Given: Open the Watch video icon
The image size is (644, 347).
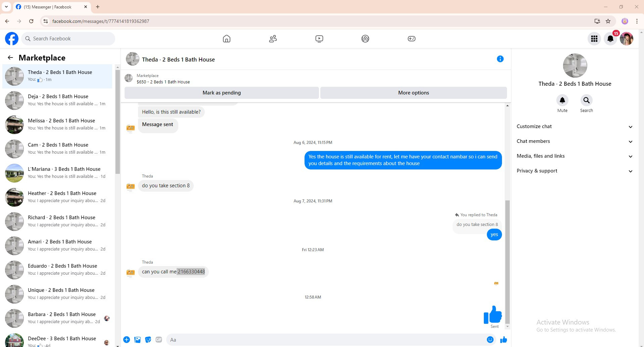Looking at the screenshot, I should tap(319, 39).
